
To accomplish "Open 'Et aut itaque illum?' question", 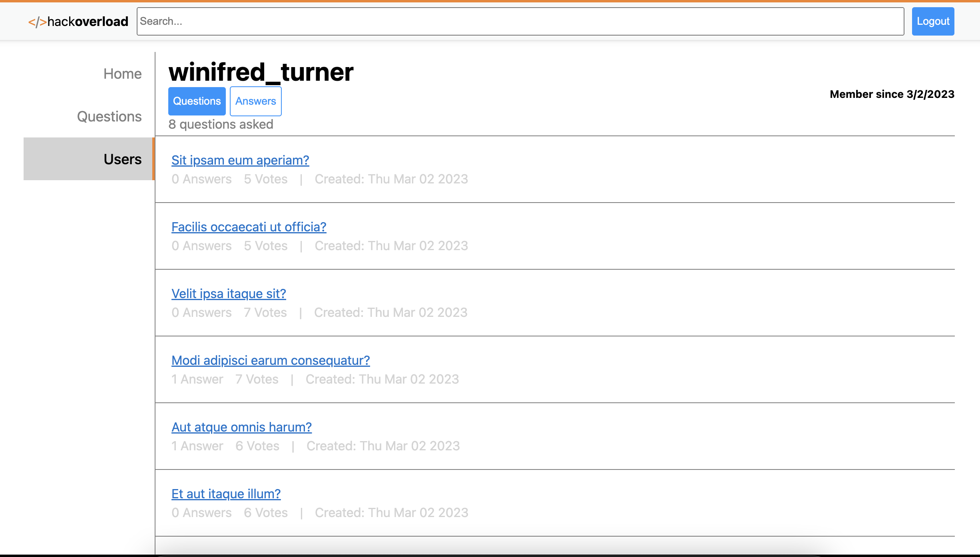I will pyautogui.click(x=226, y=494).
